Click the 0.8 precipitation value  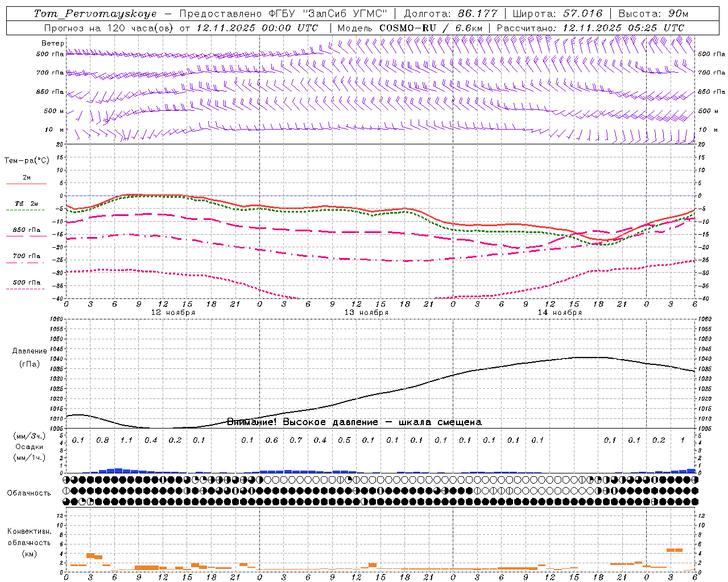pyautogui.click(x=102, y=440)
